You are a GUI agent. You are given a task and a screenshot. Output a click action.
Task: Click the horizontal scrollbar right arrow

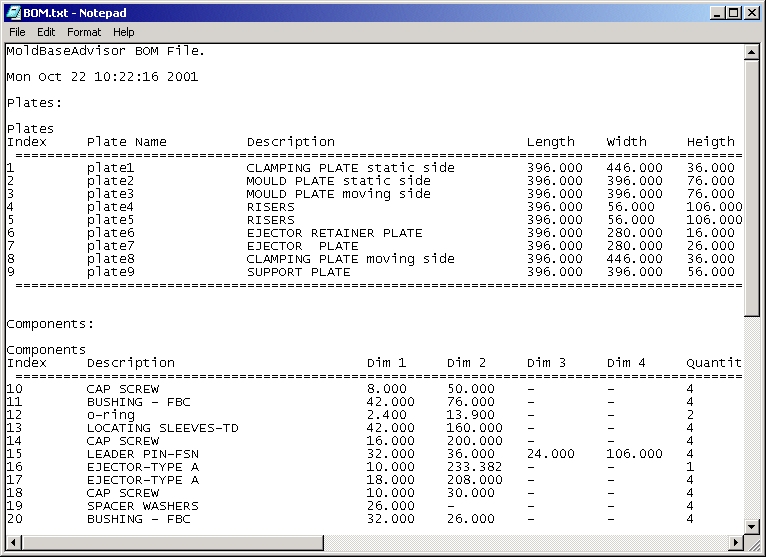(736, 542)
